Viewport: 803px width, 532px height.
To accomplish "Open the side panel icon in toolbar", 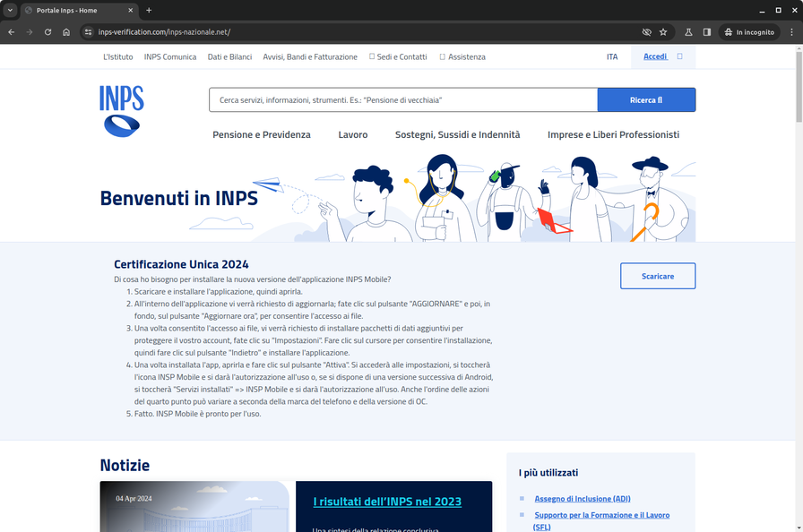I will tap(707, 32).
